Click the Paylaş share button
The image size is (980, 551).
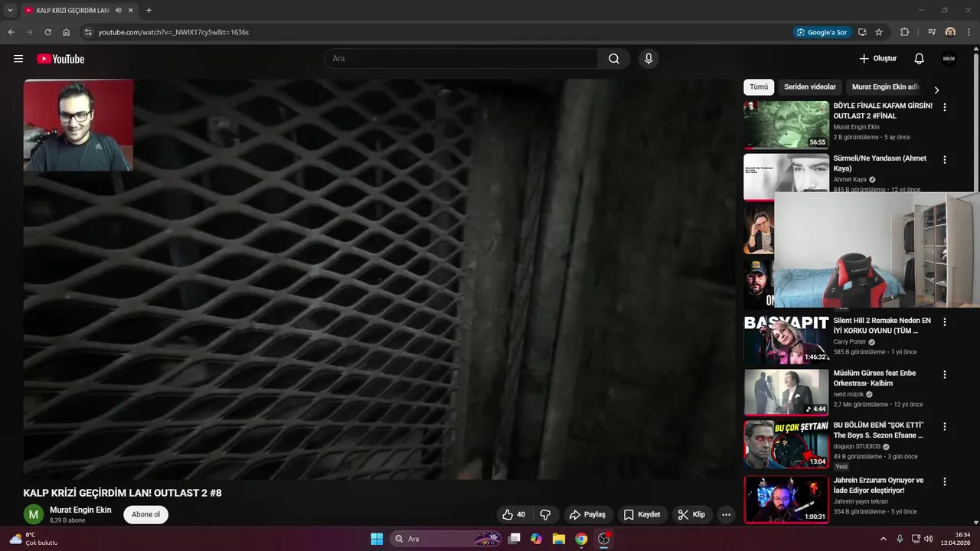click(587, 515)
